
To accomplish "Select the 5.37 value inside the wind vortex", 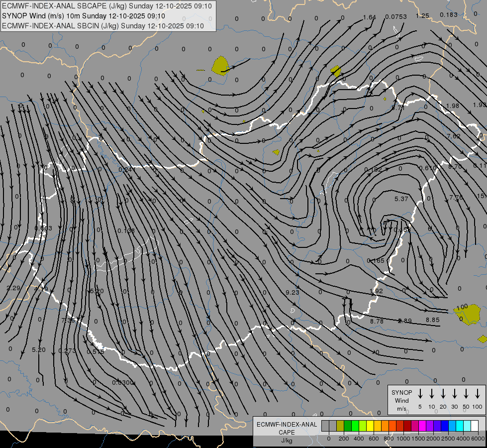I will (401, 199).
